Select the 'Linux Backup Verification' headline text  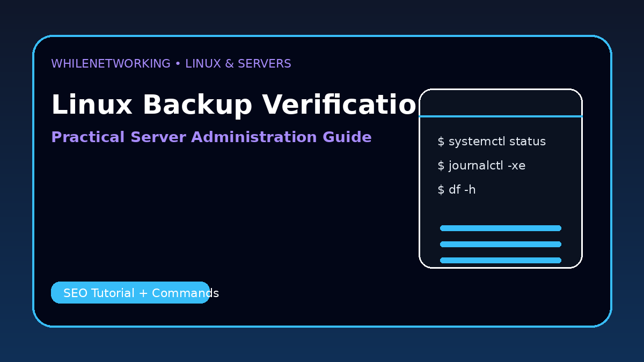click(235, 105)
